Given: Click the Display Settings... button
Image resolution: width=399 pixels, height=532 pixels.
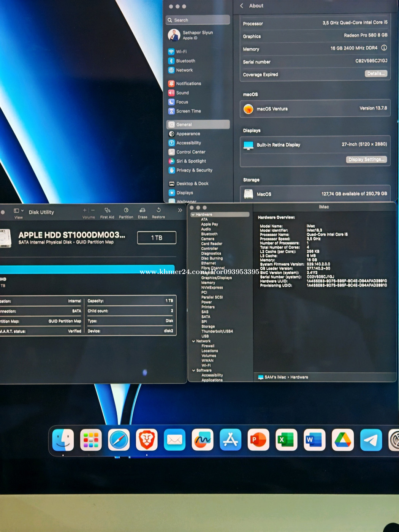Looking at the screenshot, I should click(x=366, y=160).
